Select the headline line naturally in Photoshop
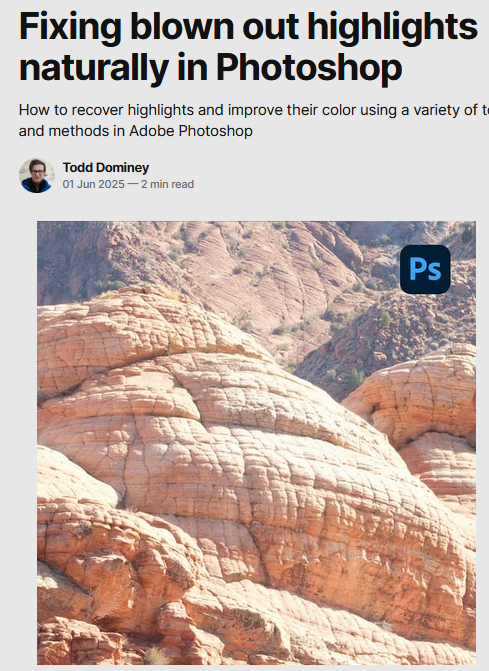Viewport: 489px width, 671px height. pyautogui.click(x=210, y=68)
